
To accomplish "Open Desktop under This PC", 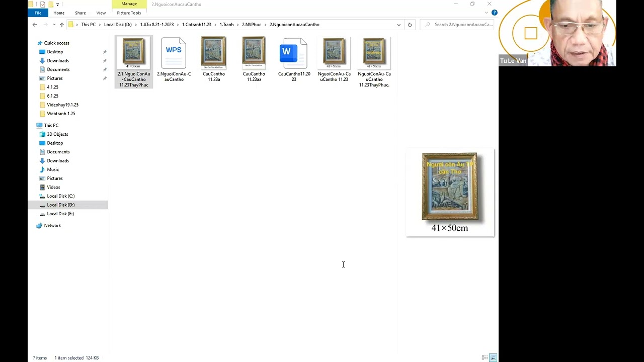I will pyautogui.click(x=55, y=143).
